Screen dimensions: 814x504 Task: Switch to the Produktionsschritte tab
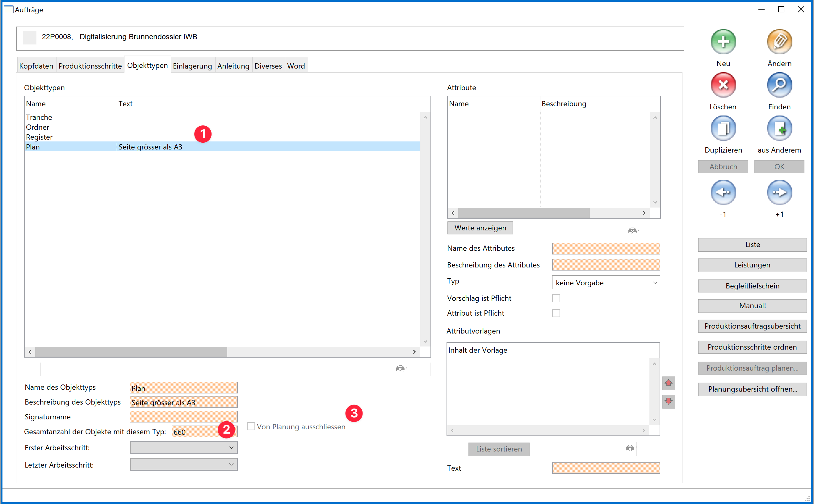click(90, 66)
